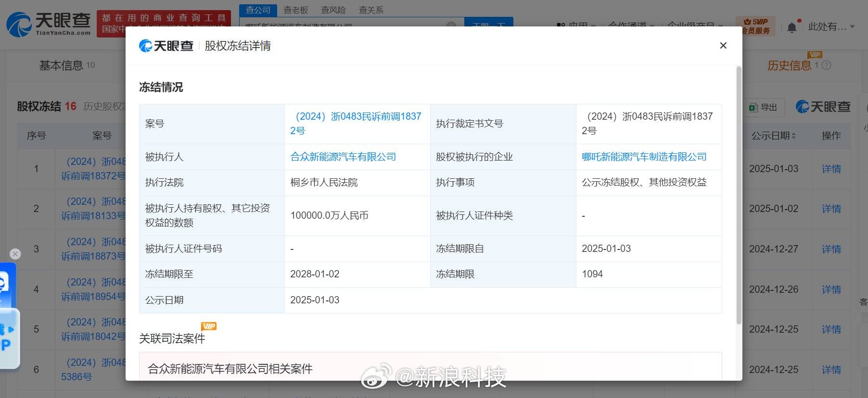Click the 2028-01-02 freeze end date
Viewport: 868px width, 398px height.
tap(315, 274)
